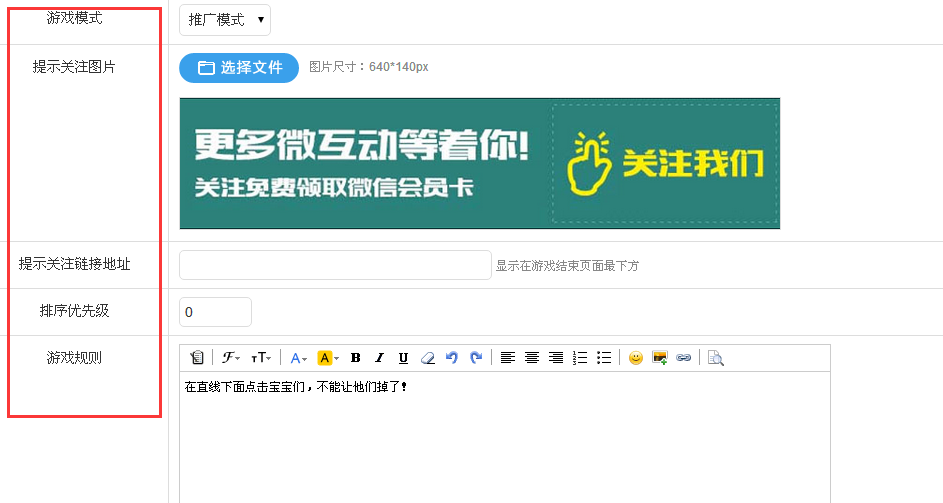Click the 排序优先级 input field
The image size is (943, 503).
click(x=215, y=312)
